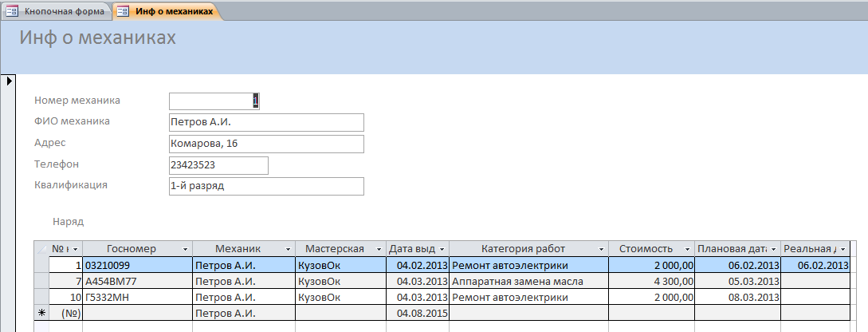Click the cell 03210099

click(x=137, y=265)
